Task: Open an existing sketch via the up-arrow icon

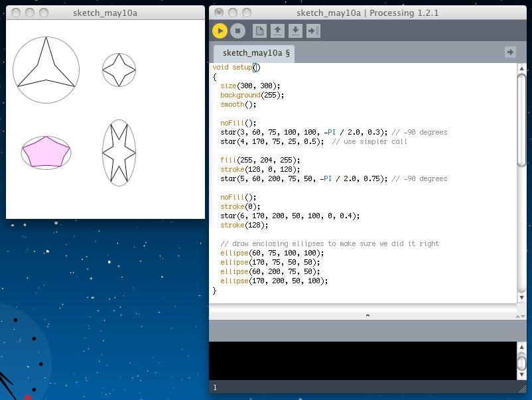Action: (x=277, y=31)
